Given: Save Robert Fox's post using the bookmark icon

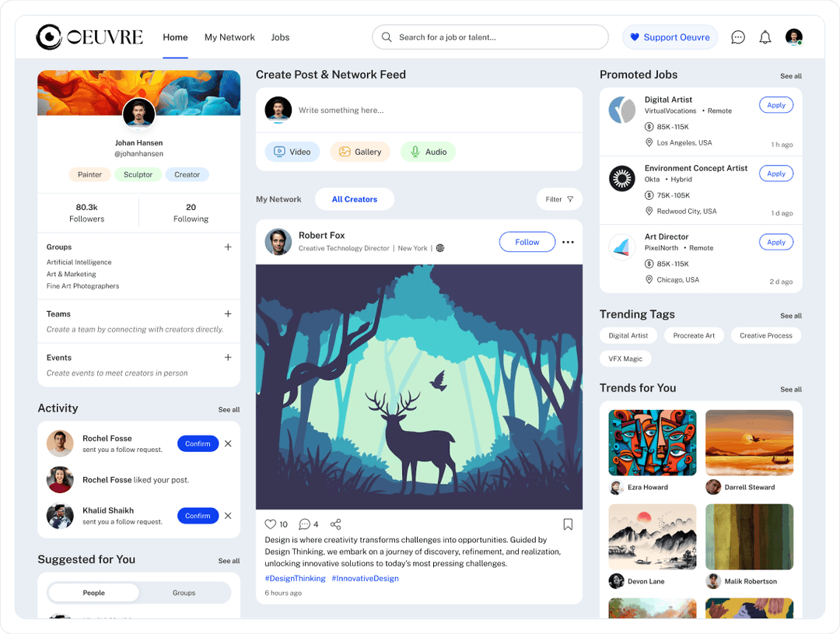Looking at the screenshot, I should click(x=568, y=524).
